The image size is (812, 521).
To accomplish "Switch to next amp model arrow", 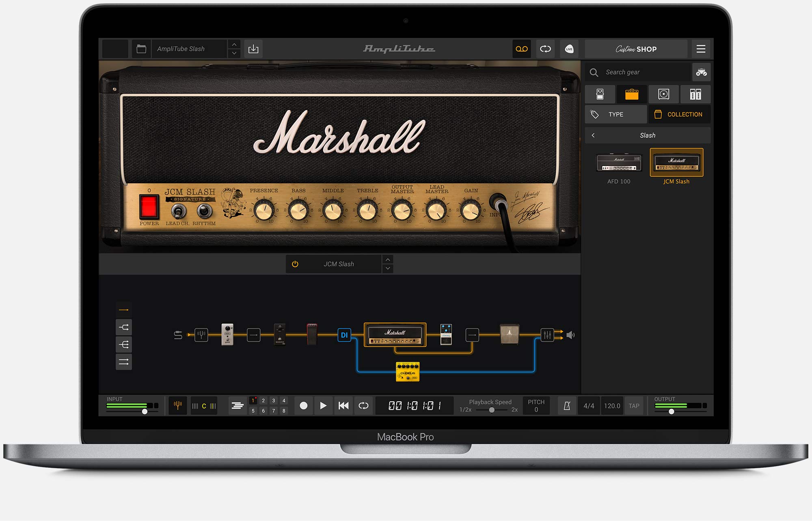I will [388, 268].
